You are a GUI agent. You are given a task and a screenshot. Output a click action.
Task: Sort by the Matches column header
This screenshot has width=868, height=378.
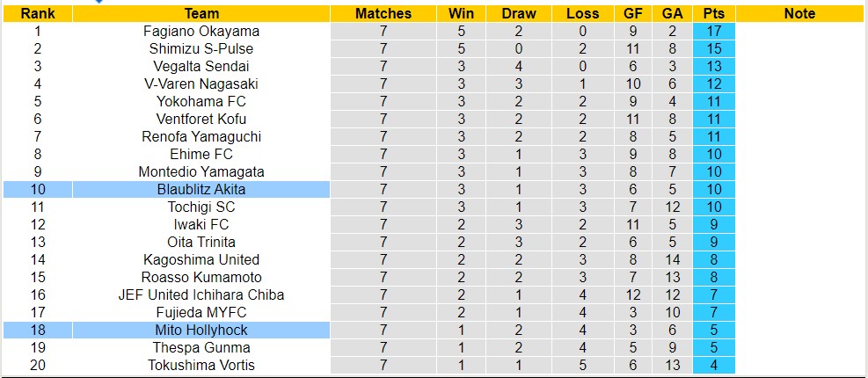pos(383,13)
